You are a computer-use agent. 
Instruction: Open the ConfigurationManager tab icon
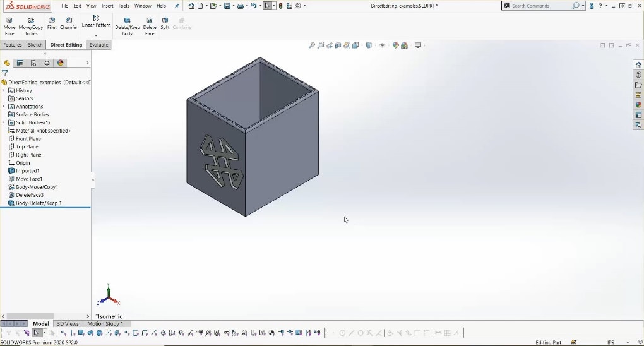click(x=33, y=63)
